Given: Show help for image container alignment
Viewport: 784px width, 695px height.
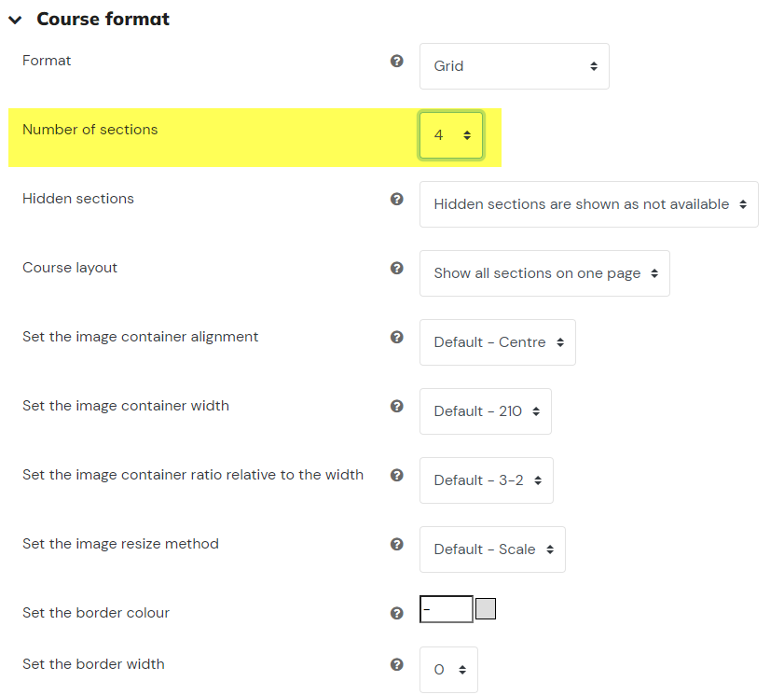Looking at the screenshot, I should pyautogui.click(x=396, y=338).
